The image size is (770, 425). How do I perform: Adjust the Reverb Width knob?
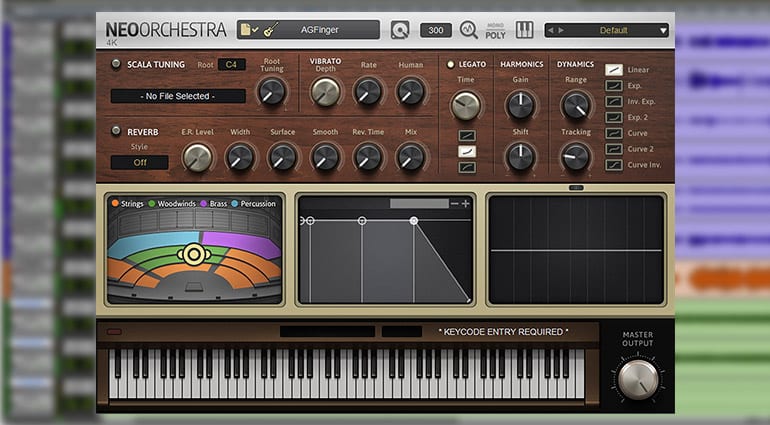[240, 158]
